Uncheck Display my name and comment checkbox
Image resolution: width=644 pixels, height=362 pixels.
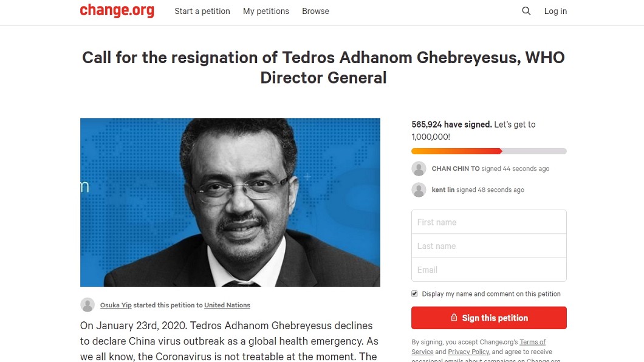(414, 294)
